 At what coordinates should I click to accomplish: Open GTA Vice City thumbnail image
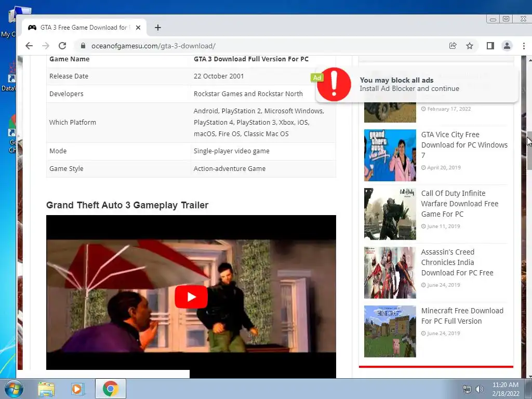point(390,155)
